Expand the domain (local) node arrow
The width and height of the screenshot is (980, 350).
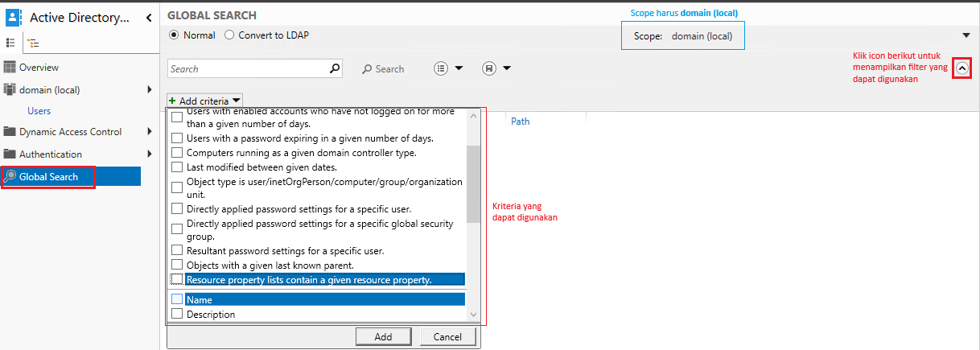pyautogui.click(x=150, y=90)
